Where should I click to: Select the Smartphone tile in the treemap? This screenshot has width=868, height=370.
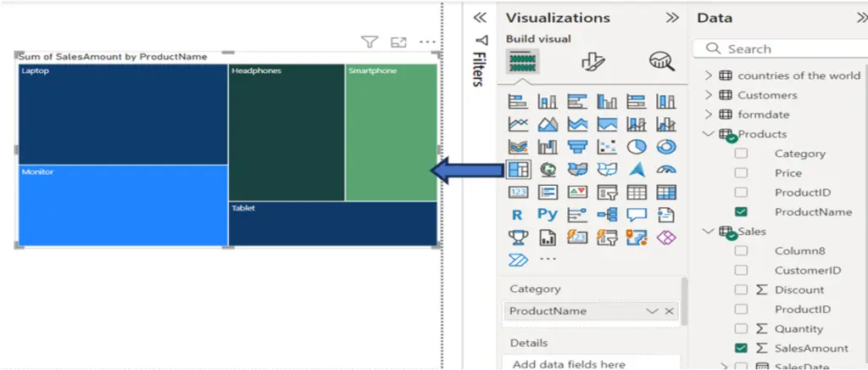coord(392,132)
